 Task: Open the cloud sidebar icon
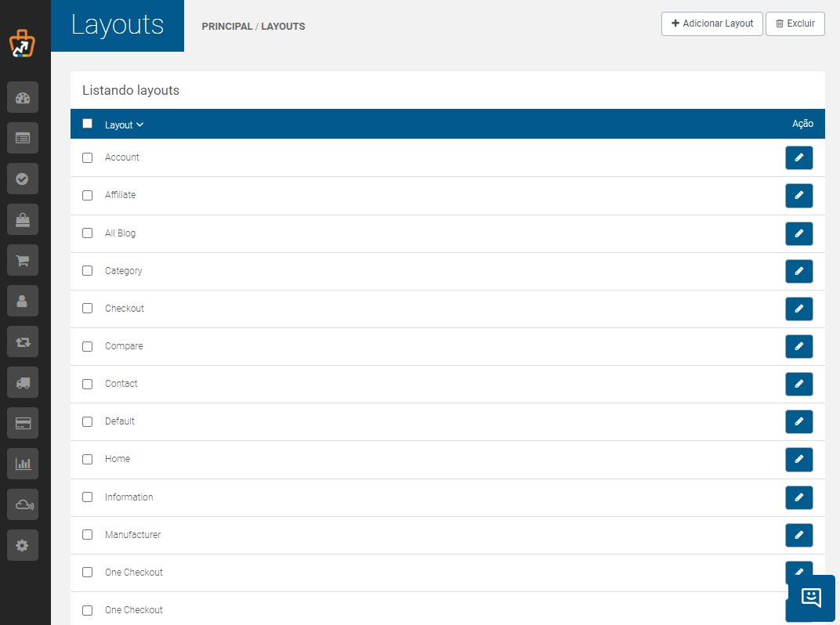23,504
